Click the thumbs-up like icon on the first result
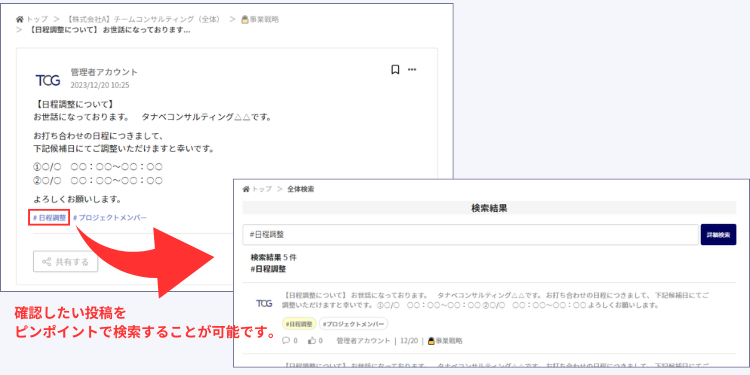The width and height of the screenshot is (750, 375). (x=312, y=341)
